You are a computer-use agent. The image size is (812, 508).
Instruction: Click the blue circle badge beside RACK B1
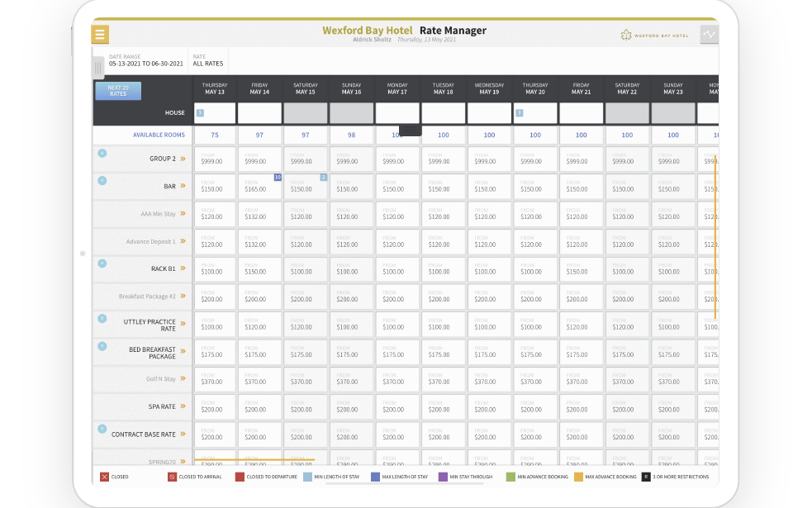pyautogui.click(x=102, y=263)
